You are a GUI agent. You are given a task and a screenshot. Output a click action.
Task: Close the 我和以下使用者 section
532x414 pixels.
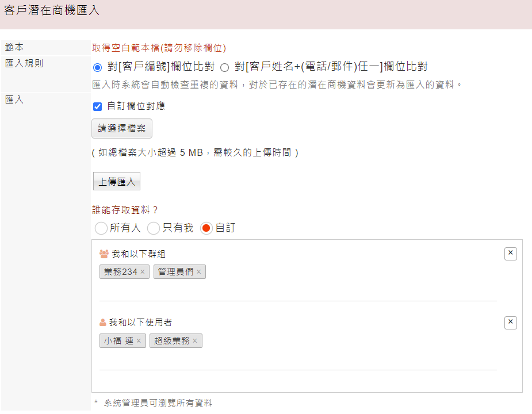click(510, 323)
